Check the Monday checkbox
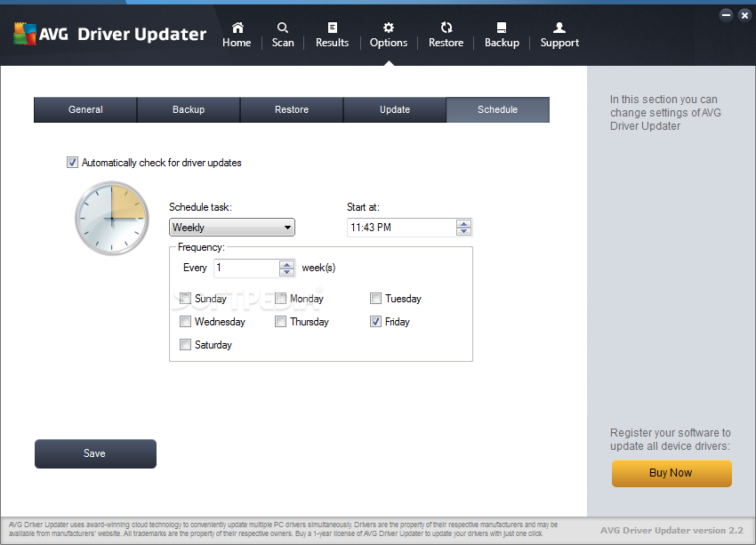 pyautogui.click(x=280, y=298)
